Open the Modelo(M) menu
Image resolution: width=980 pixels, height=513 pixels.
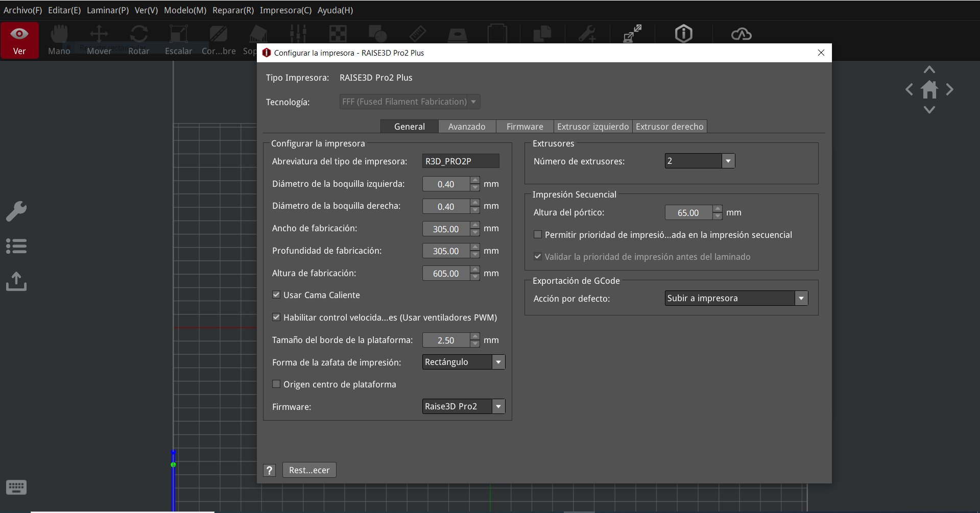point(185,10)
